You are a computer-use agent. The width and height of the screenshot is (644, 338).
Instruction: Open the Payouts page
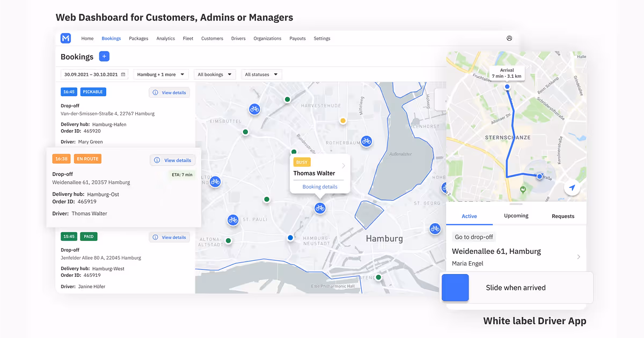pos(297,39)
